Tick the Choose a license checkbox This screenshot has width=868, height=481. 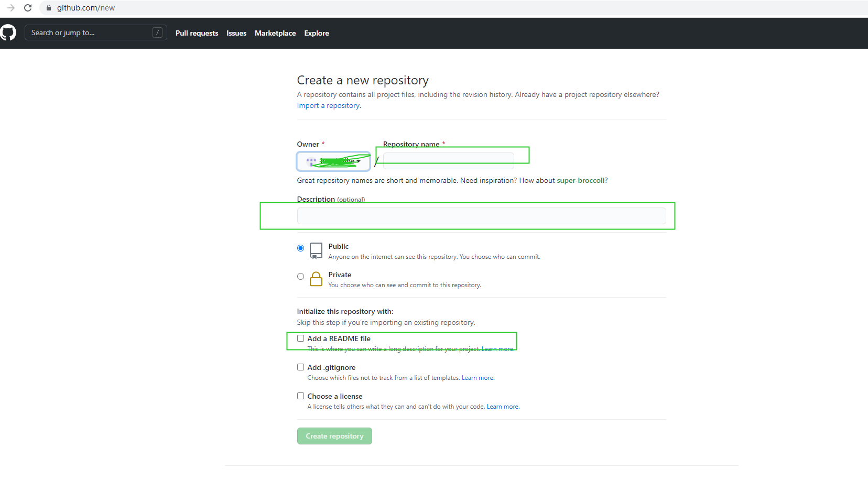click(300, 396)
